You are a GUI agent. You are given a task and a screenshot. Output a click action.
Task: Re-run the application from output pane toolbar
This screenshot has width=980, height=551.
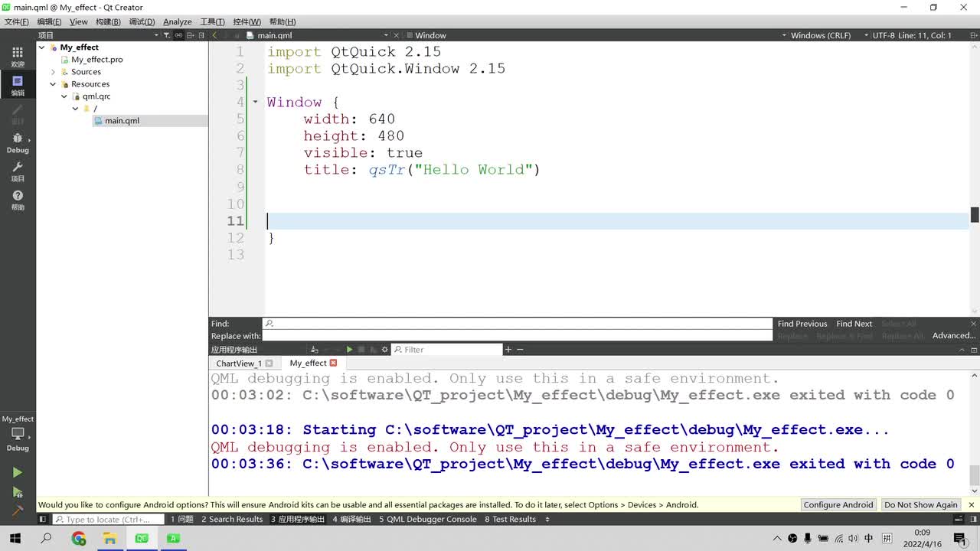tap(349, 350)
